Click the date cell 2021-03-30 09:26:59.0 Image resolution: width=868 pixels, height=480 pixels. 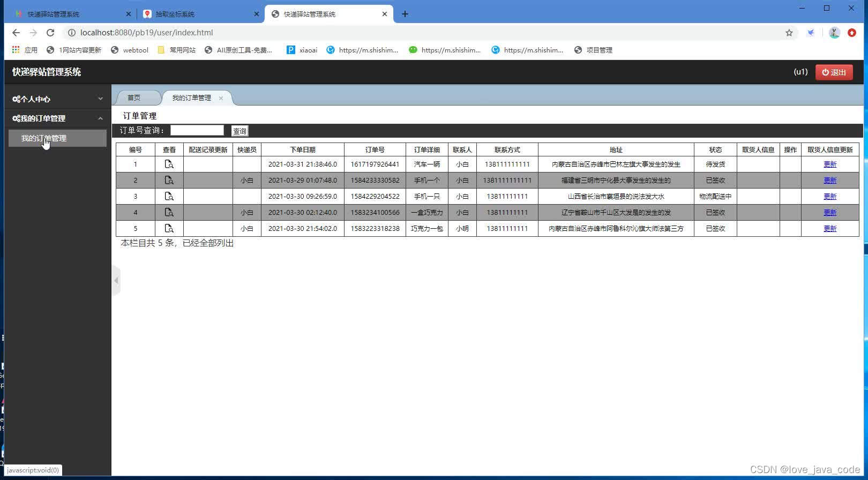(x=303, y=197)
